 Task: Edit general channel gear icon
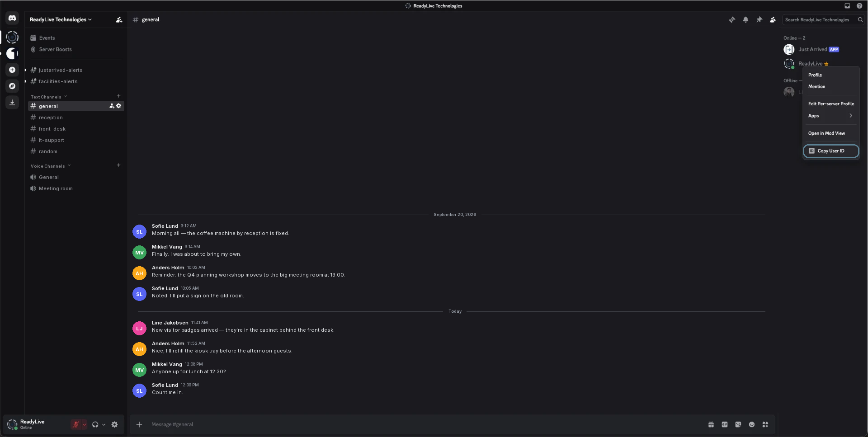point(119,106)
